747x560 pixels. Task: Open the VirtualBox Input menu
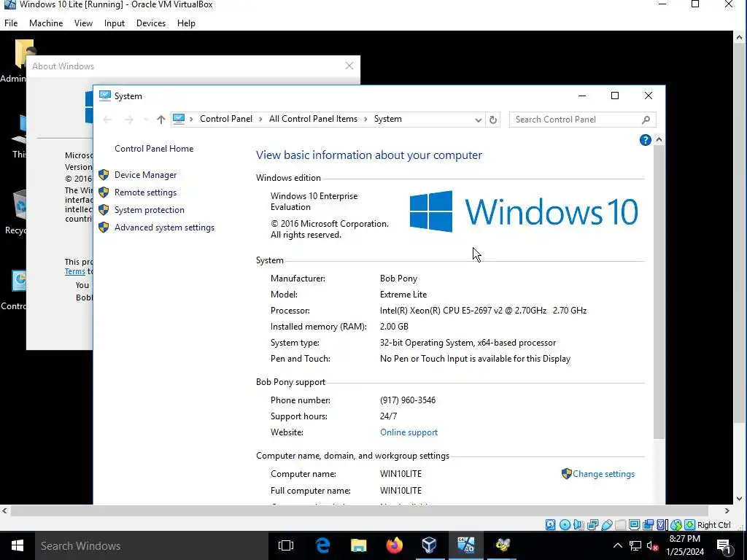(x=115, y=23)
